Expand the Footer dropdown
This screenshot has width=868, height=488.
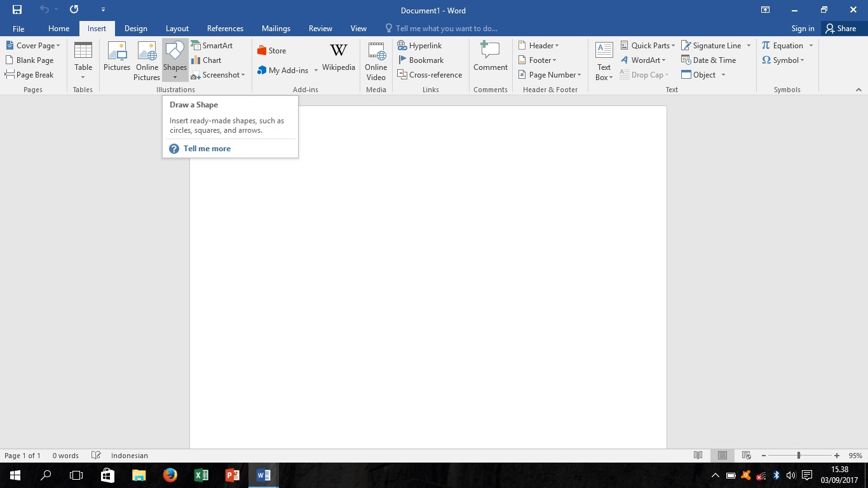point(538,60)
